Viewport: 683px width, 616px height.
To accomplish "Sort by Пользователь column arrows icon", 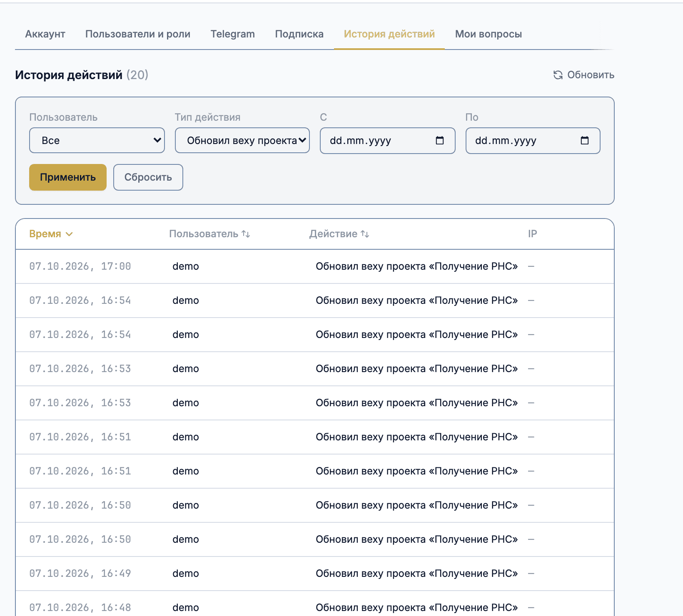I will coord(246,234).
